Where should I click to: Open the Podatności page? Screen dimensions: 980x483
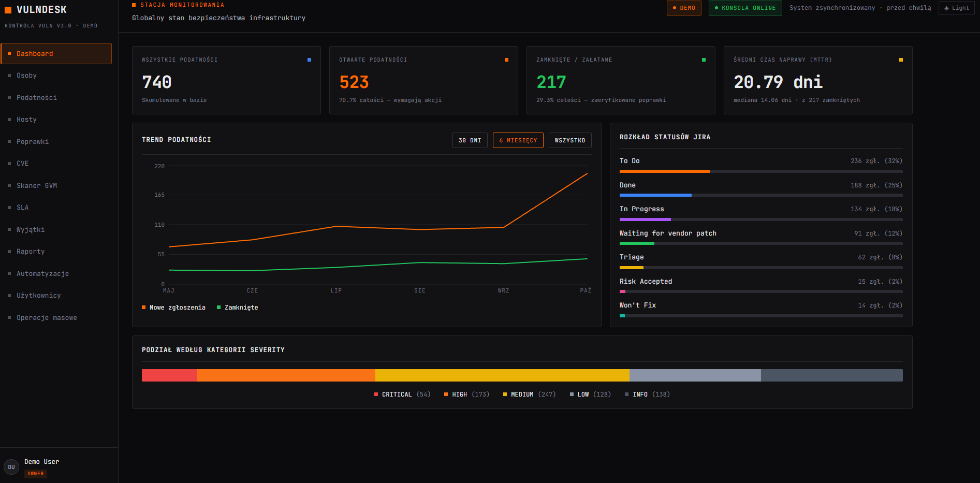[56, 98]
